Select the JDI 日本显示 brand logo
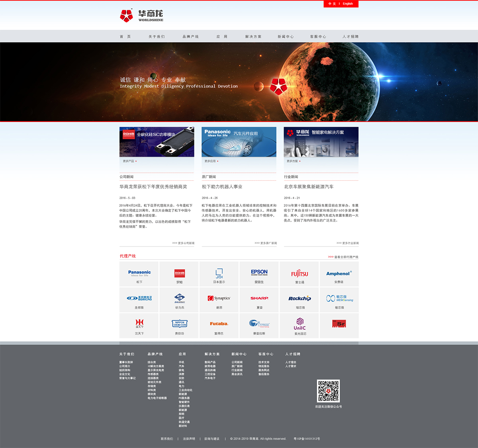Image resolution: width=478 pixels, height=448 pixels. [x=219, y=274]
